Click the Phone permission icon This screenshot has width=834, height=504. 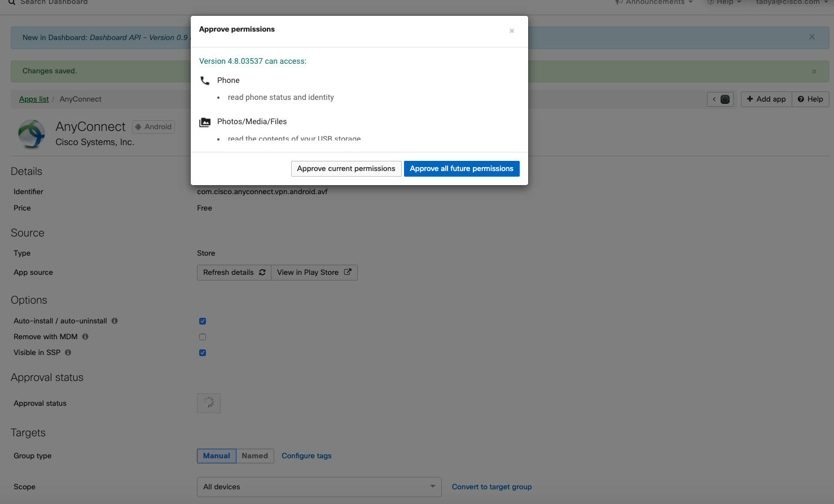coord(205,81)
